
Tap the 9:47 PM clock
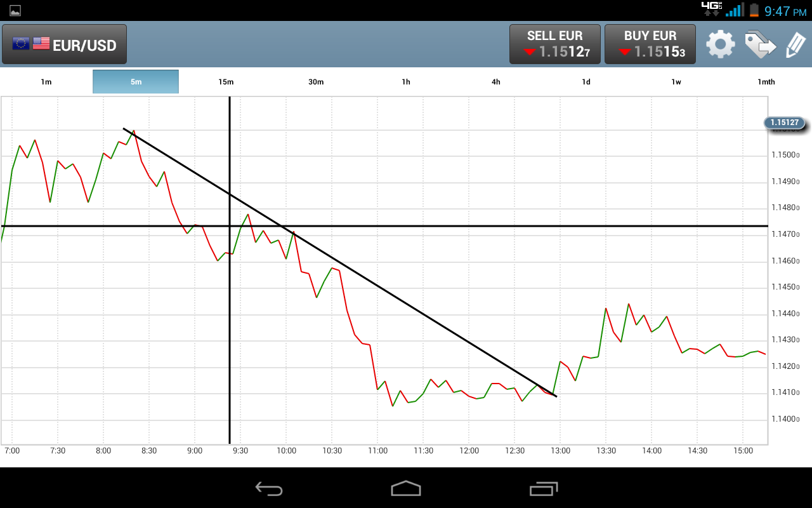[785, 11]
